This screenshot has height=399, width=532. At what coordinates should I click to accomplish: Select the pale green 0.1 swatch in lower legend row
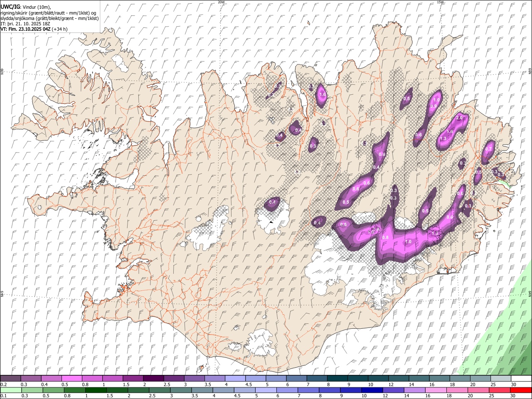(x=11, y=390)
